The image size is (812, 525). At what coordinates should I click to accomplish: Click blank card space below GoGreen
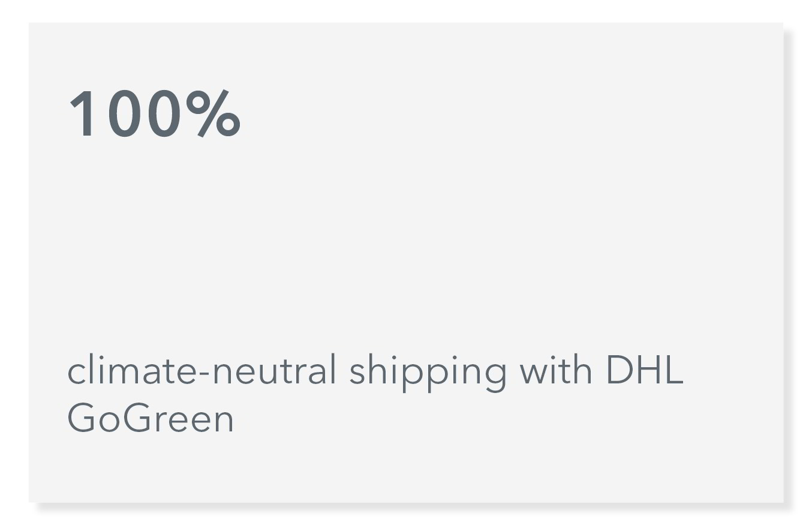(405, 469)
